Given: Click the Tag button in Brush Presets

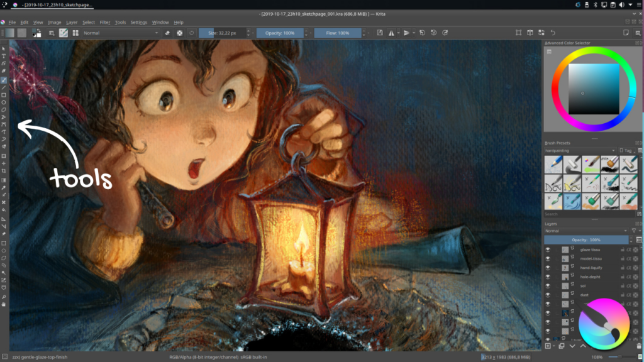Looking at the screenshot, I should 626,151.
